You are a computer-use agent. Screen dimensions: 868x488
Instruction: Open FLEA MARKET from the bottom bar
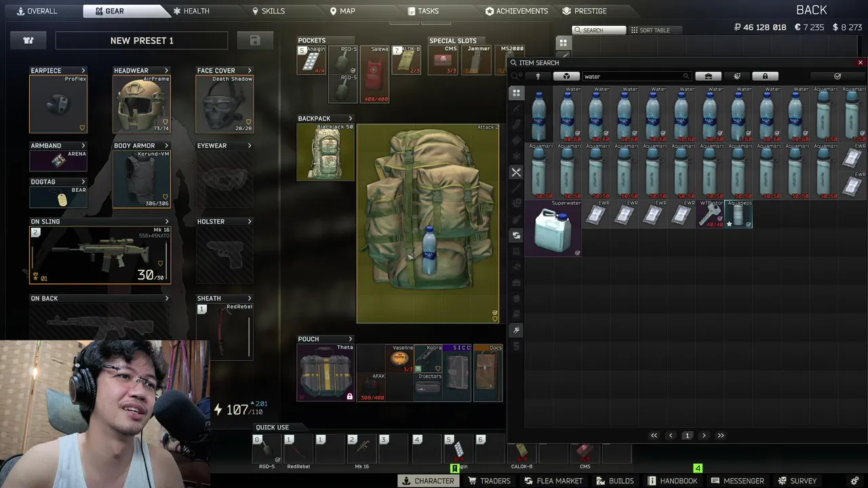point(553,481)
